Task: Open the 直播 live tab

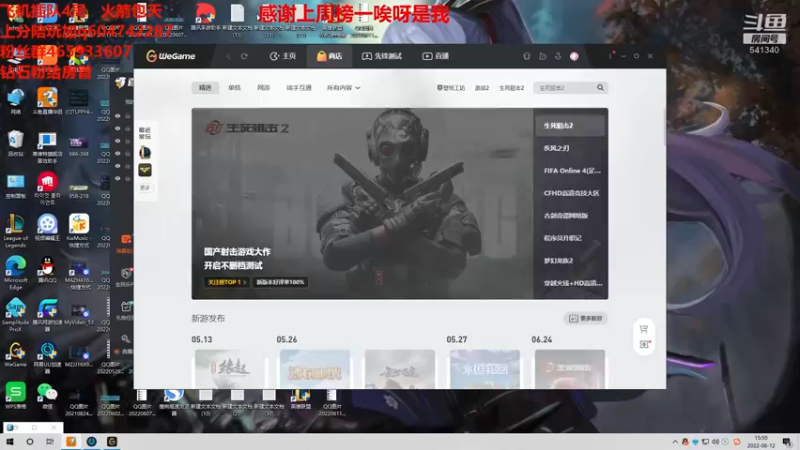Action: [436, 56]
